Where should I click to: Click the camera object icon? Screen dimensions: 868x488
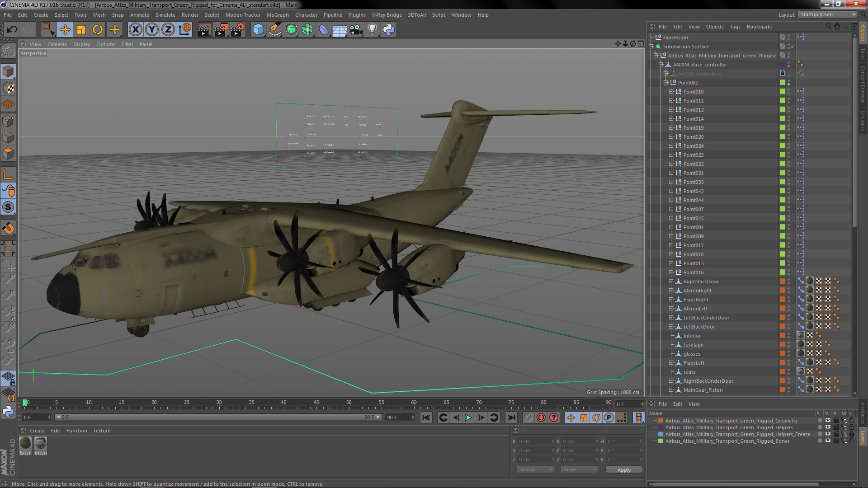tap(356, 30)
